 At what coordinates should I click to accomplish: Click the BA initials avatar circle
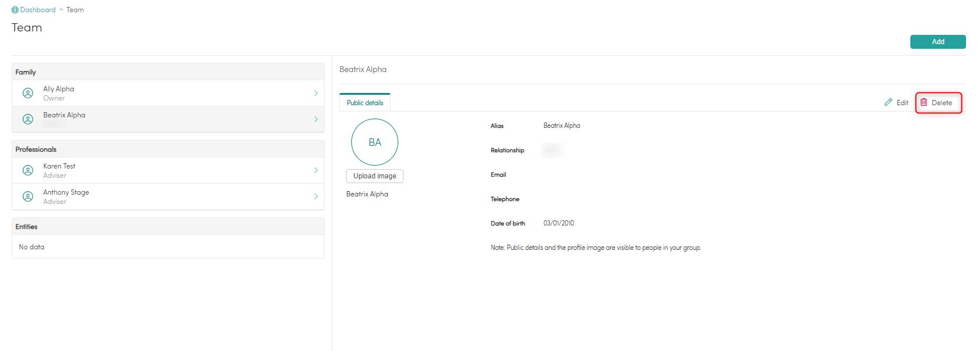pyautogui.click(x=374, y=142)
